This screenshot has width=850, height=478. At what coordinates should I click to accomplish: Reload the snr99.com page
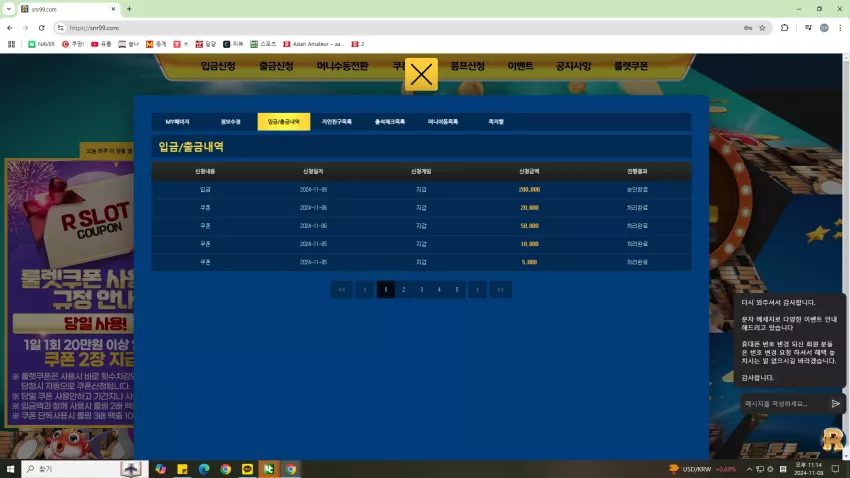[41, 28]
